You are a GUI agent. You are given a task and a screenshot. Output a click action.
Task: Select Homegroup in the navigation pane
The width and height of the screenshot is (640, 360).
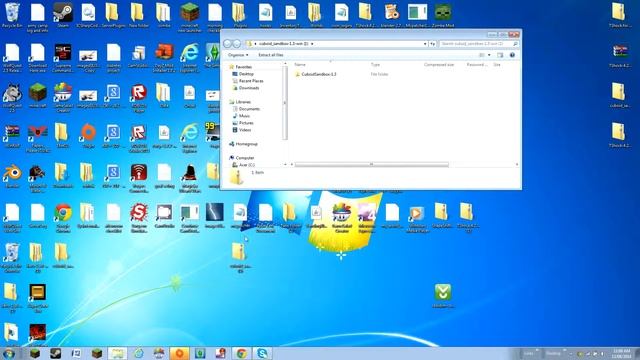pyautogui.click(x=247, y=144)
